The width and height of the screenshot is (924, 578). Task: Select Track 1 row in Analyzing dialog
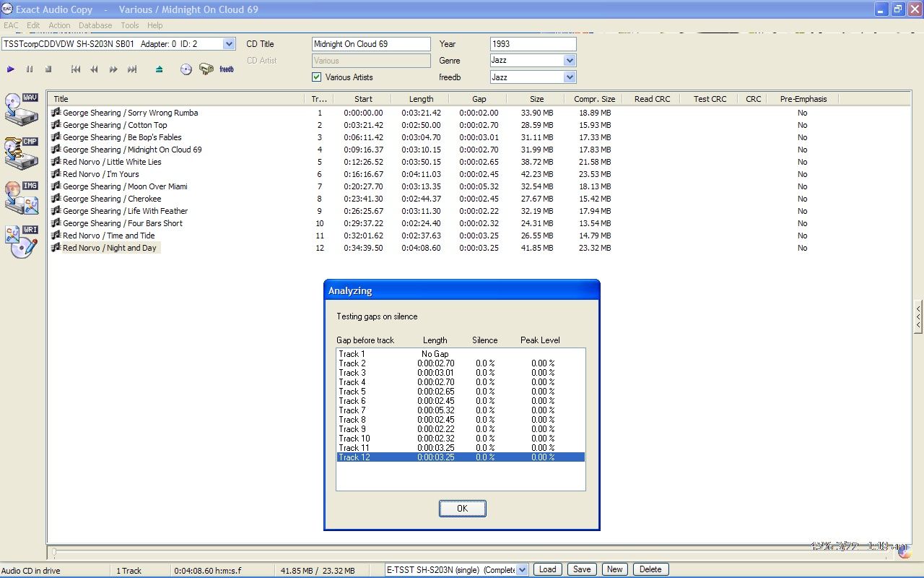461,354
